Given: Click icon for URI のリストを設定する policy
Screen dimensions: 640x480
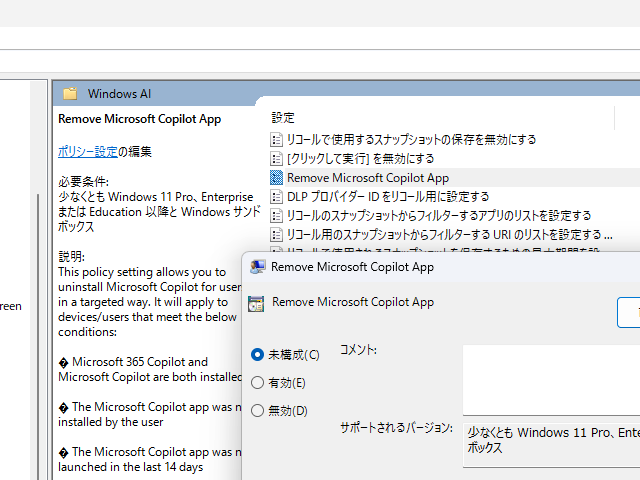Looking at the screenshot, I should click(277, 235).
